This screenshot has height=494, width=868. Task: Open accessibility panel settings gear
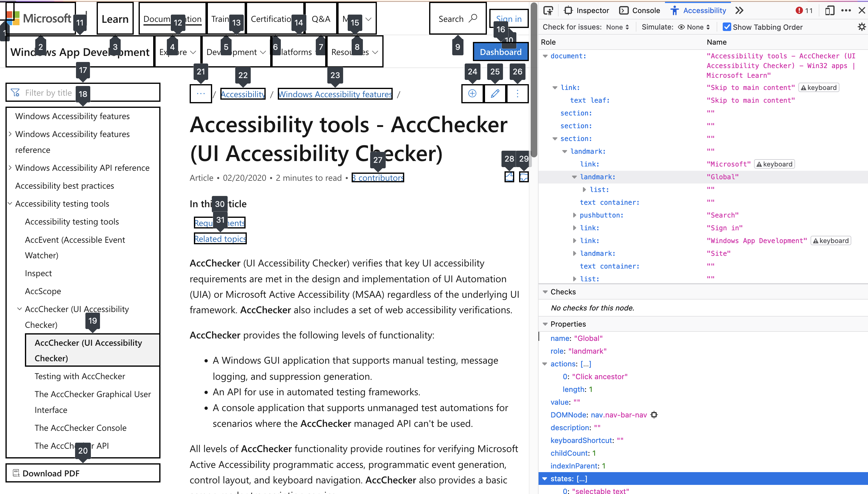(x=861, y=27)
